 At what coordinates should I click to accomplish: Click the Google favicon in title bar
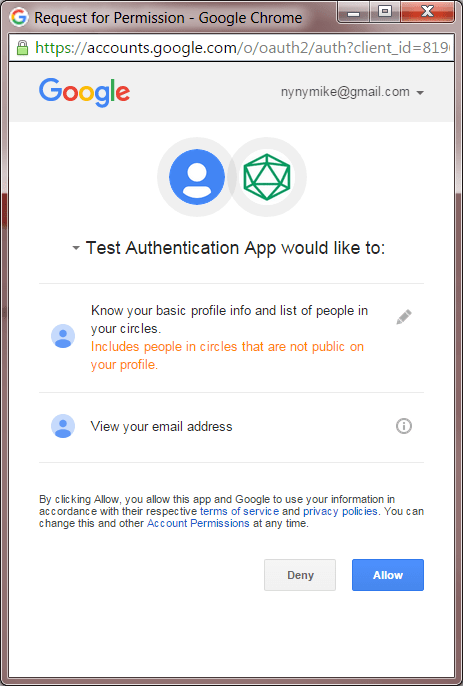(x=19, y=18)
